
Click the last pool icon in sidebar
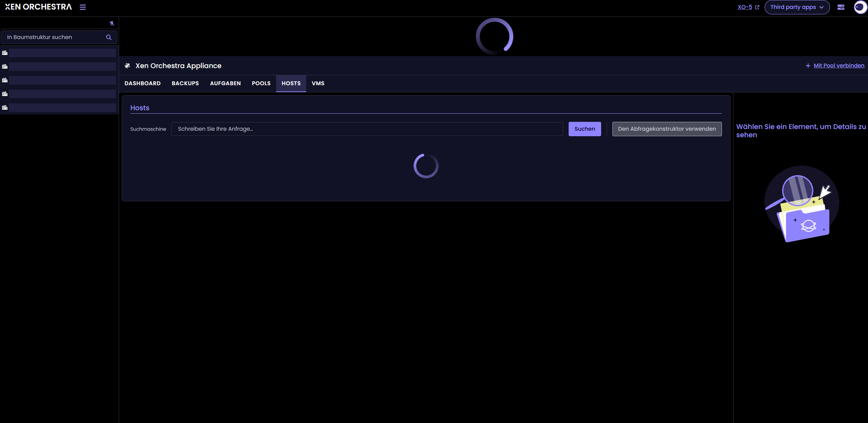click(5, 107)
